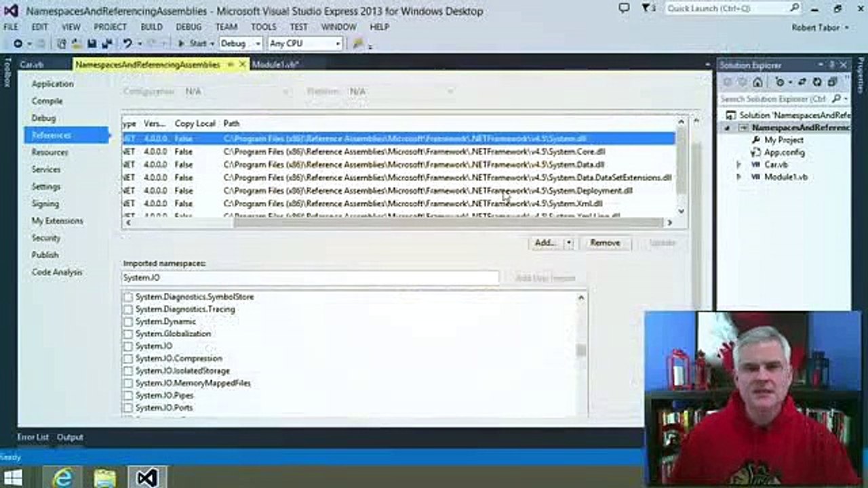Check the System.IO.Pipes namespace checkbox
The height and width of the screenshot is (488, 868).
coord(127,395)
